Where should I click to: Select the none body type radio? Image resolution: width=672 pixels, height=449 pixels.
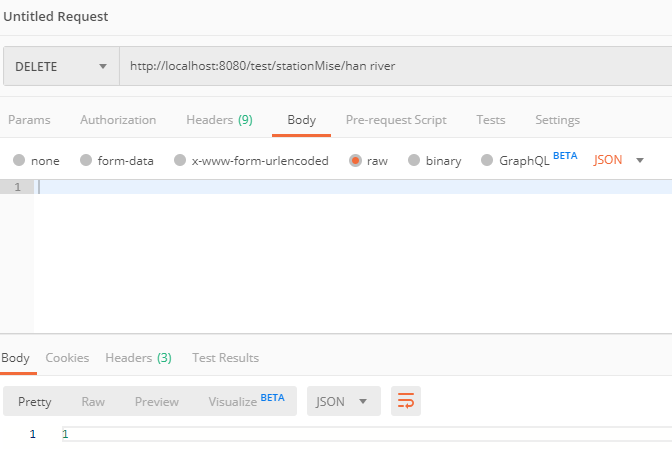click(x=19, y=160)
